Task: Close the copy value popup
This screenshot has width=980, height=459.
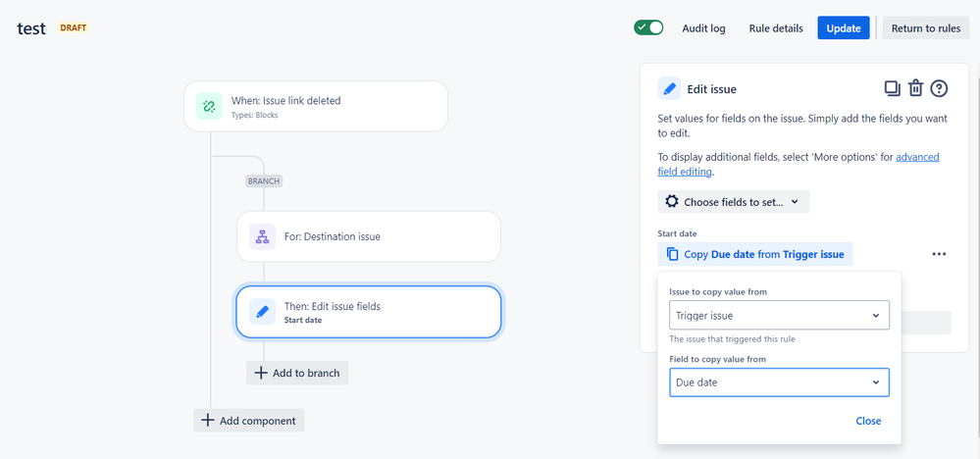Action: [868, 421]
